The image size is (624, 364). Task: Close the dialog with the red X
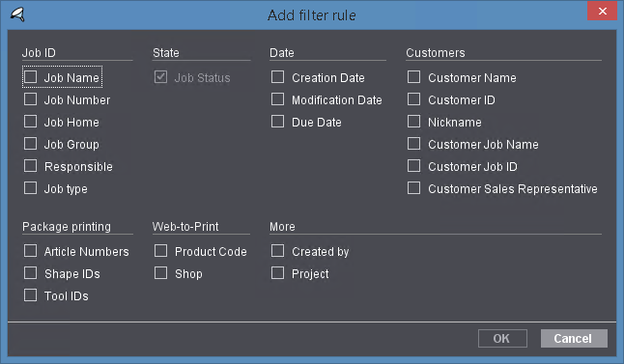pyautogui.click(x=602, y=11)
